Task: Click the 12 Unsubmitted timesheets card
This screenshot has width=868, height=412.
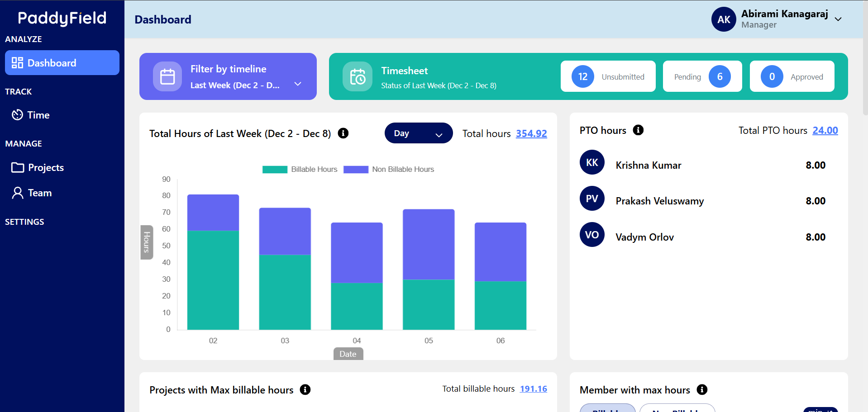Action: tap(608, 76)
